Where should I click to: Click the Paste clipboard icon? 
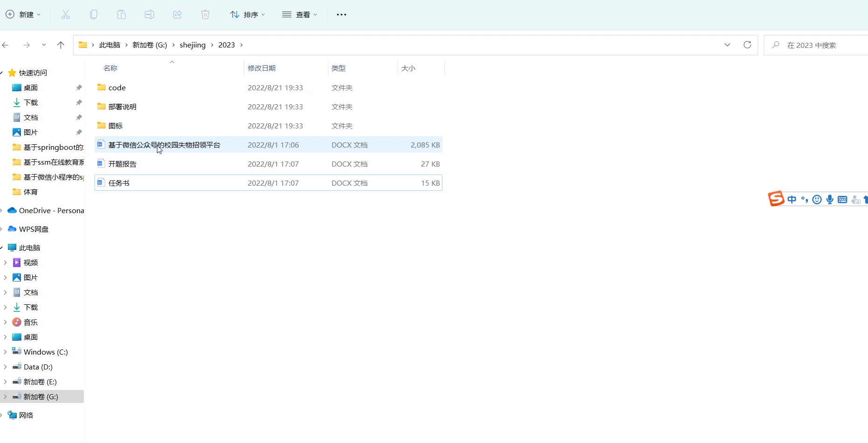(x=122, y=15)
